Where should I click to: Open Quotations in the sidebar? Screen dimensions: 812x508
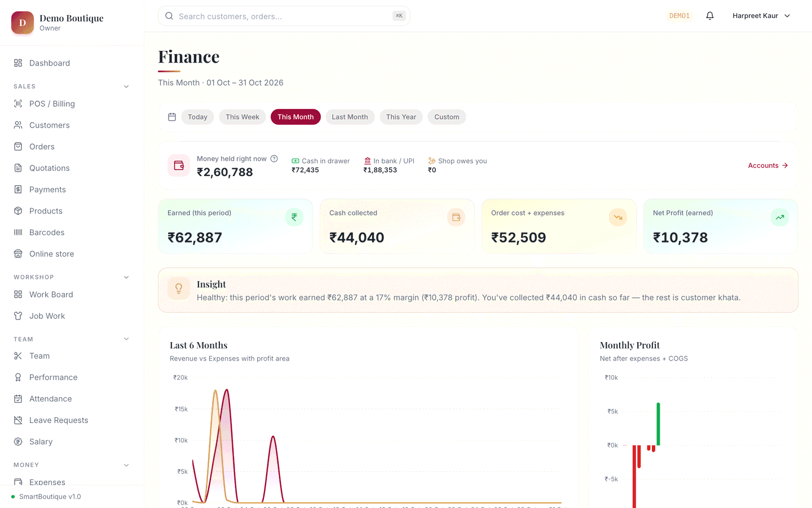pyautogui.click(x=72, y=168)
